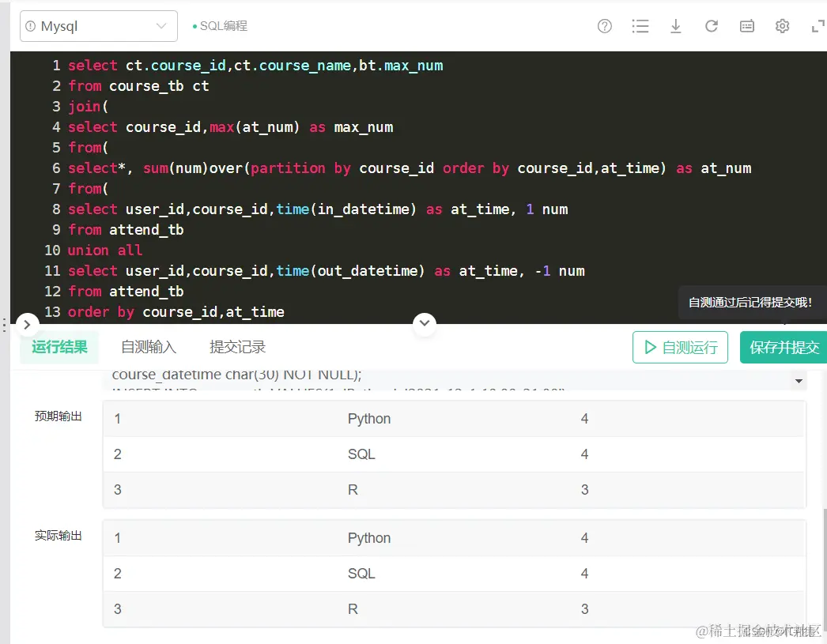This screenshot has height=644, width=827.
Task: Reset code with the refresh icon
Action: point(711,26)
